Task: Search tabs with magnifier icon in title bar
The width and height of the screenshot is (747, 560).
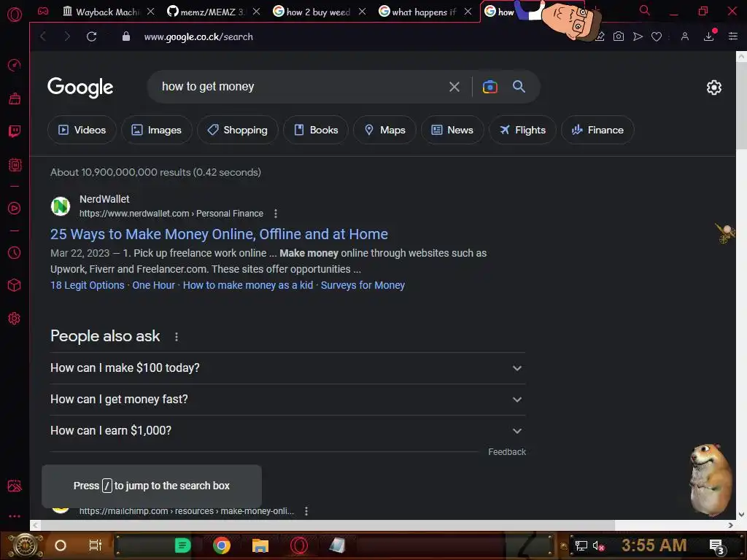Action: [x=644, y=10]
